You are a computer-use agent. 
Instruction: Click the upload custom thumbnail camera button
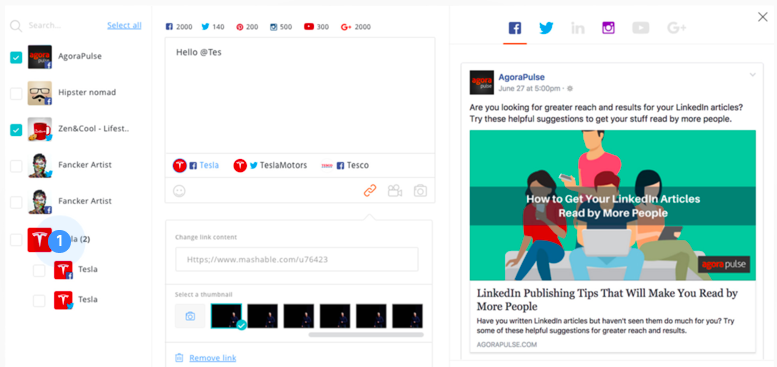[x=190, y=316]
